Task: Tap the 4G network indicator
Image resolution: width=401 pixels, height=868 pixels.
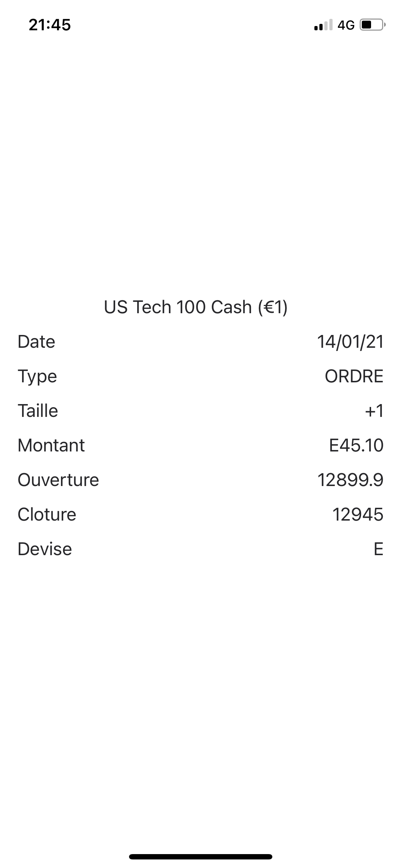Action: (346, 25)
